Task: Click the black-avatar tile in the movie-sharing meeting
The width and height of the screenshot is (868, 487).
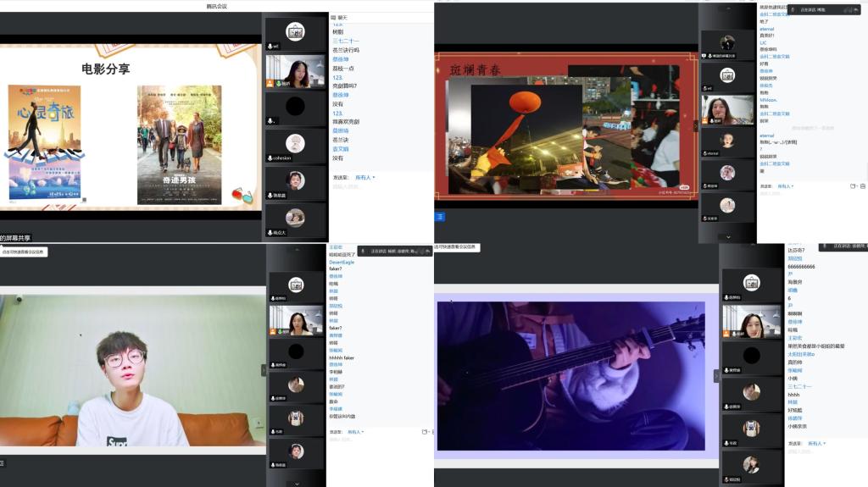Action: coord(295,108)
